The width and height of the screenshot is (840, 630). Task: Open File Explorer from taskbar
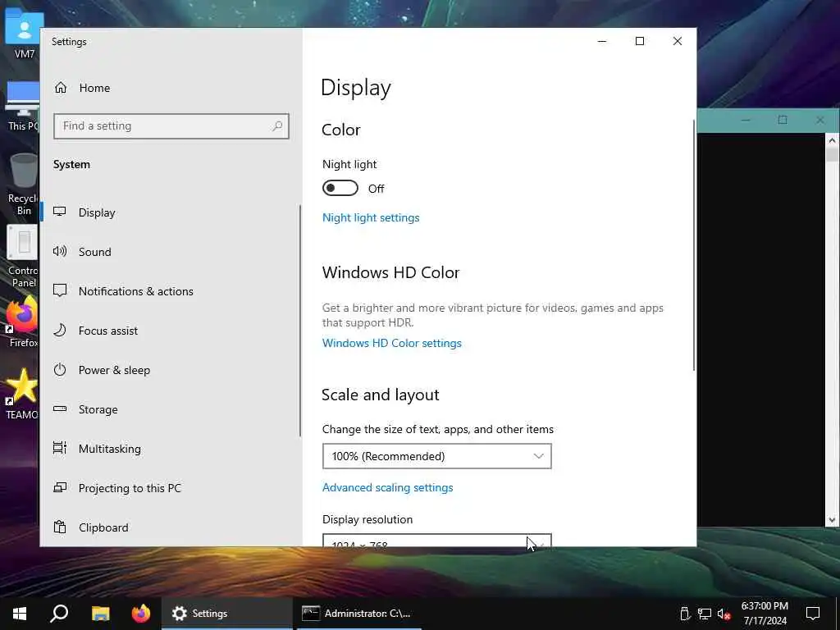100,614
